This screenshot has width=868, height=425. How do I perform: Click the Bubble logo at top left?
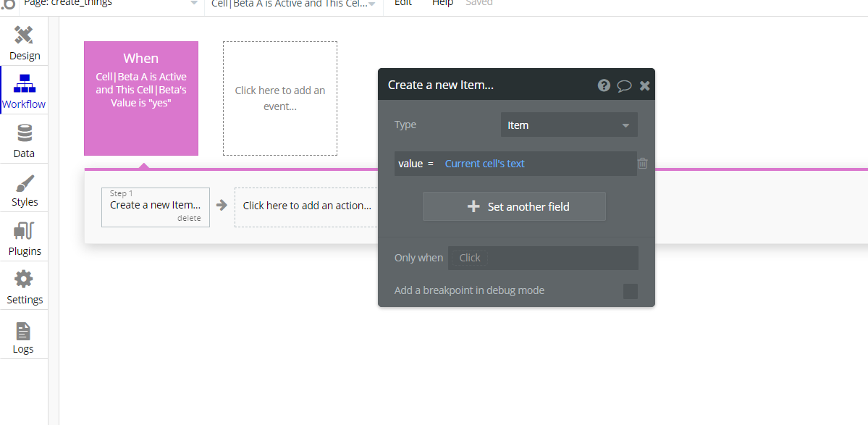(x=8, y=4)
